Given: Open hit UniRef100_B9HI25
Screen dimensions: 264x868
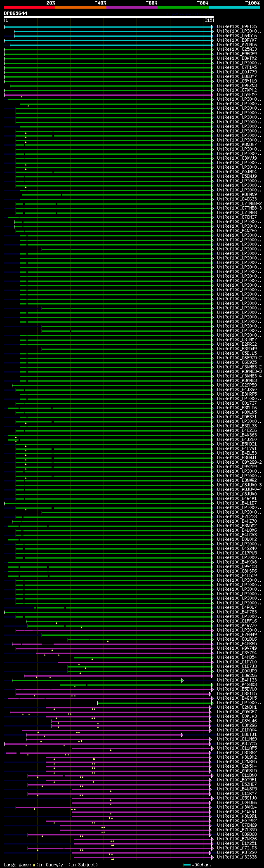Looking at the screenshot, I should pyautogui.click(x=237, y=27).
